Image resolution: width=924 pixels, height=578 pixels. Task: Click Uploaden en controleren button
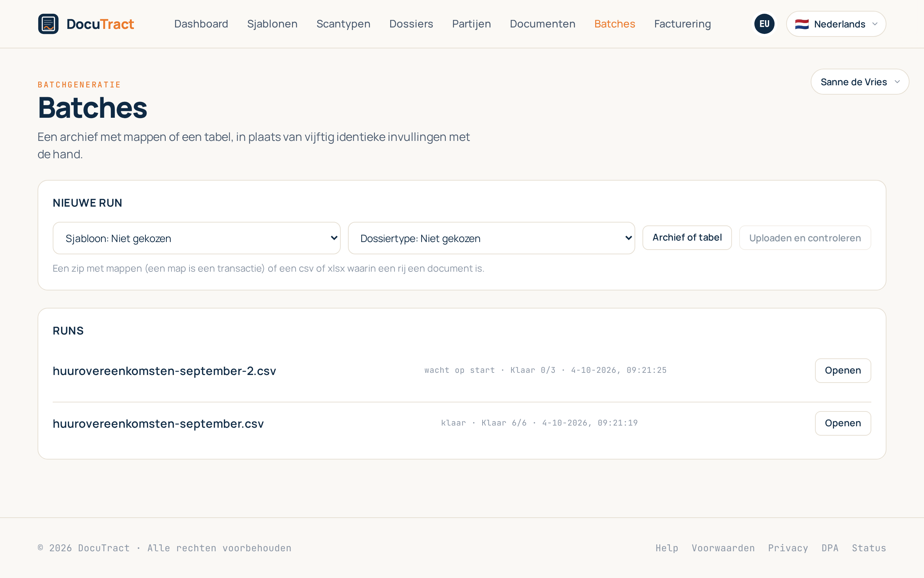805,238
